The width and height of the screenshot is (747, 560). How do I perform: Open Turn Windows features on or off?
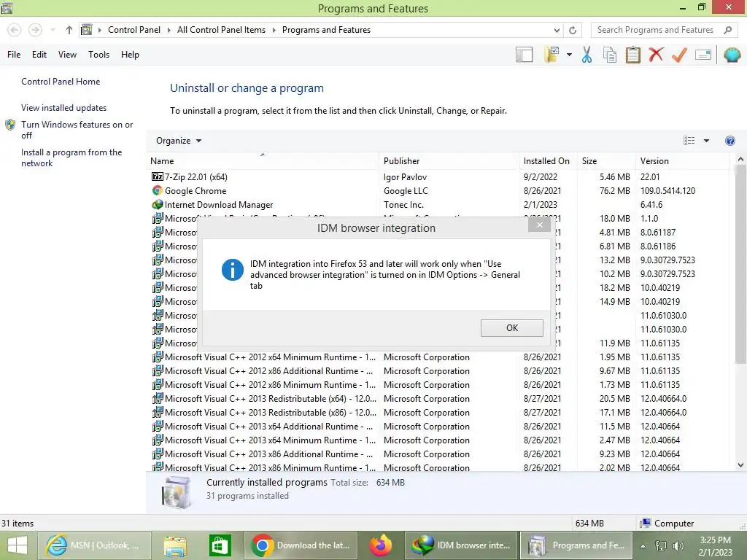coord(77,130)
